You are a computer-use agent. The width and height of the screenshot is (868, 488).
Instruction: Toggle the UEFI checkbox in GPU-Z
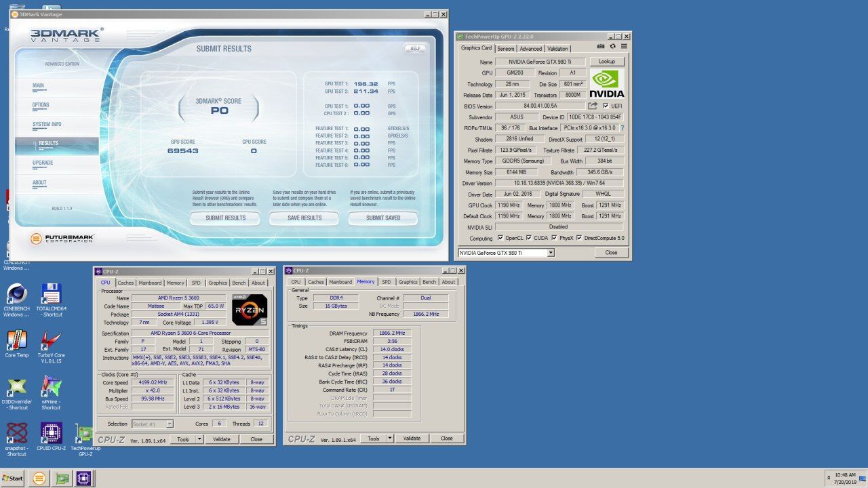point(606,106)
